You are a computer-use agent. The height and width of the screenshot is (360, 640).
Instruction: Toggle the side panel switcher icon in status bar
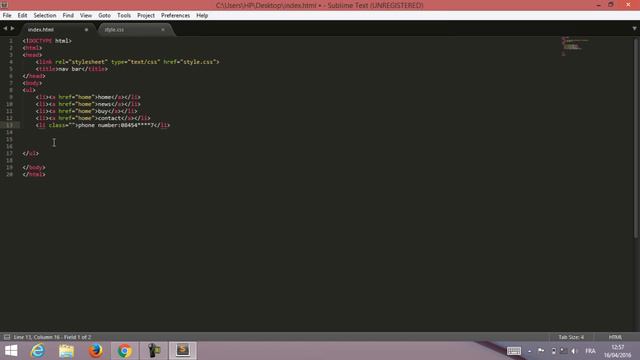7,337
